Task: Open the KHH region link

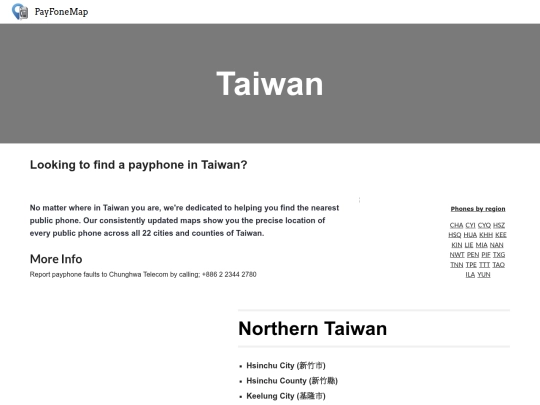Action: [486, 235]
